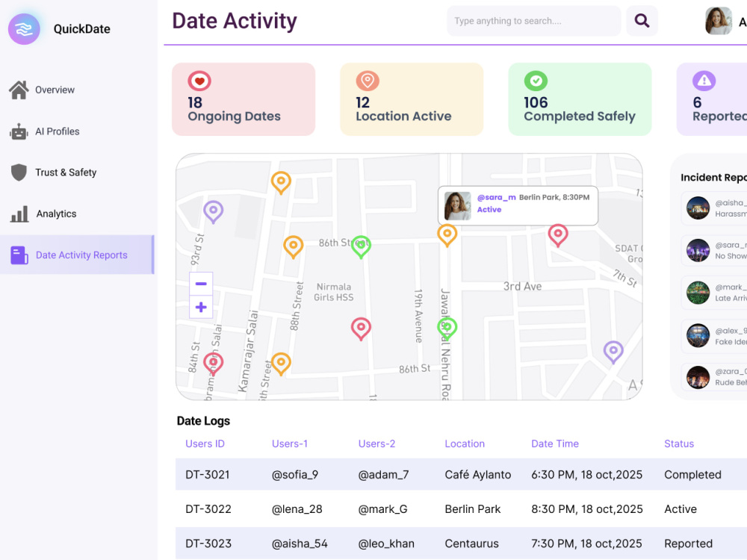Image resolution: width=747 pixels, height=560 pixels.
Task: Click the Trust & Safety shield icon
Action: click(19, 172)
